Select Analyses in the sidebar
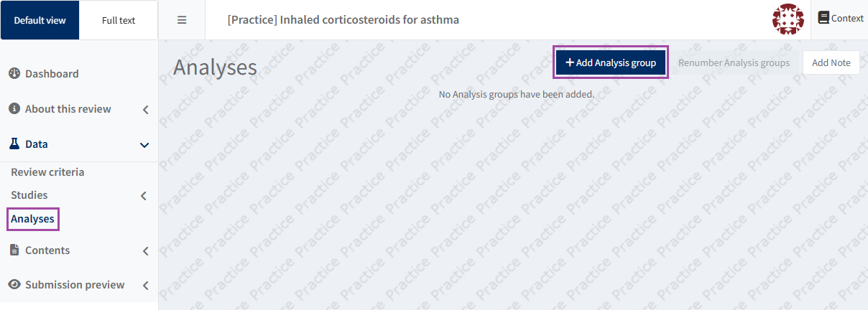Image resolution: width=868 pixels, height=310 pixels. click(32, 218)
